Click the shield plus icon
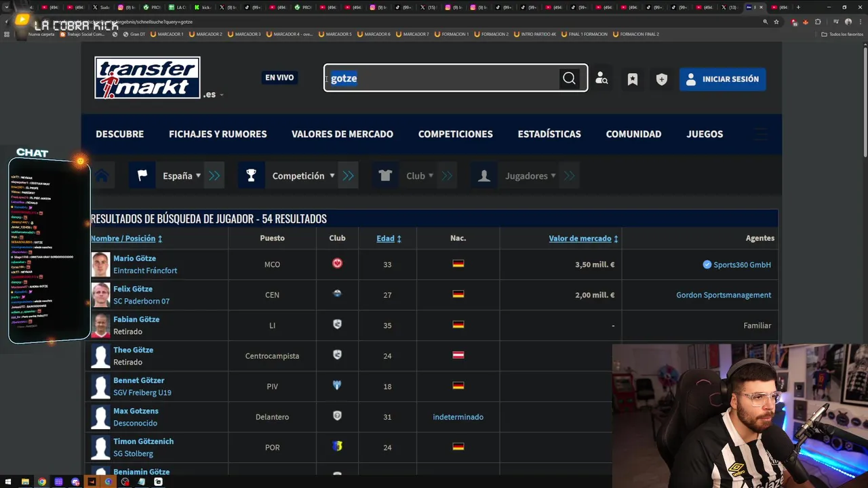868x488 pixels. pyautogui.click(x=662, y=79)
